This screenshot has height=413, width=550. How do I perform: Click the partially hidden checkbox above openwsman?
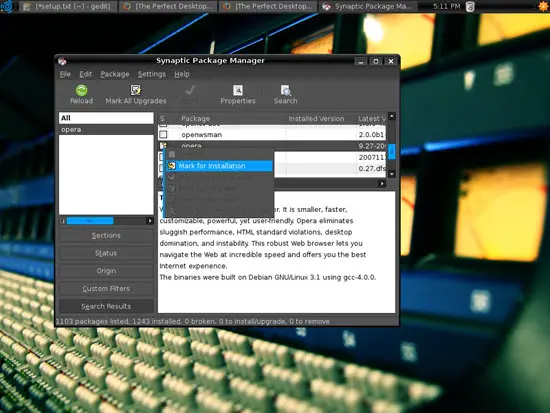tap(163, 125)
